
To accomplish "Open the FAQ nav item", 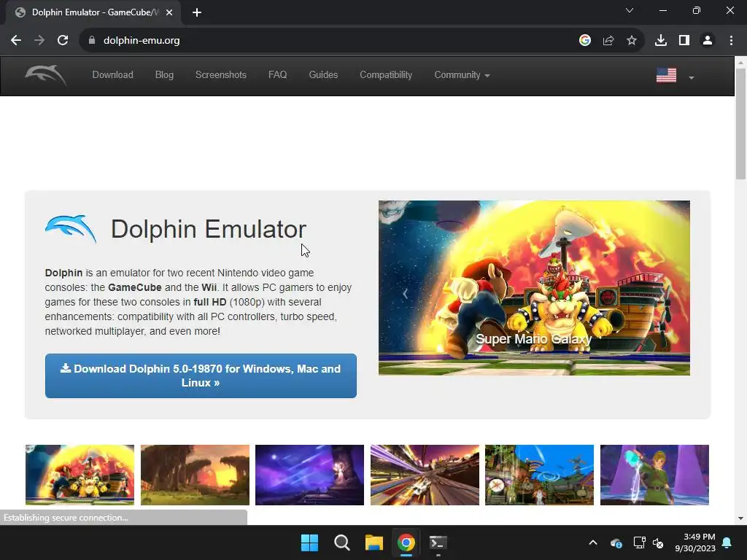I will [x=277, y=75].
